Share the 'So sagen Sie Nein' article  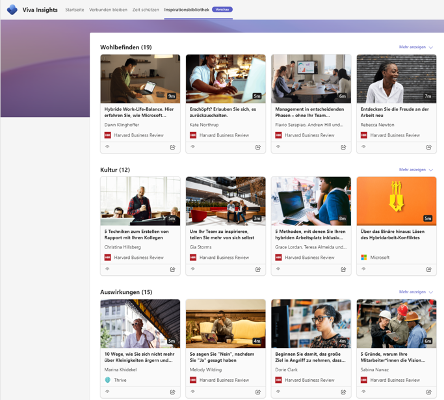click(x=258, y=392)
